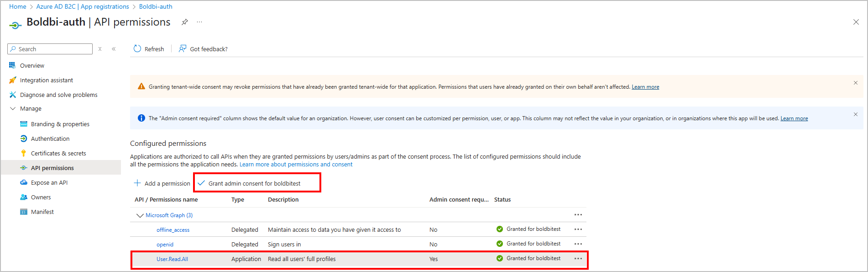The width and height of the screenshot is (868, 272).
Task: Open ellipsis menu for User.Read.All row
Action: point(578,259)
